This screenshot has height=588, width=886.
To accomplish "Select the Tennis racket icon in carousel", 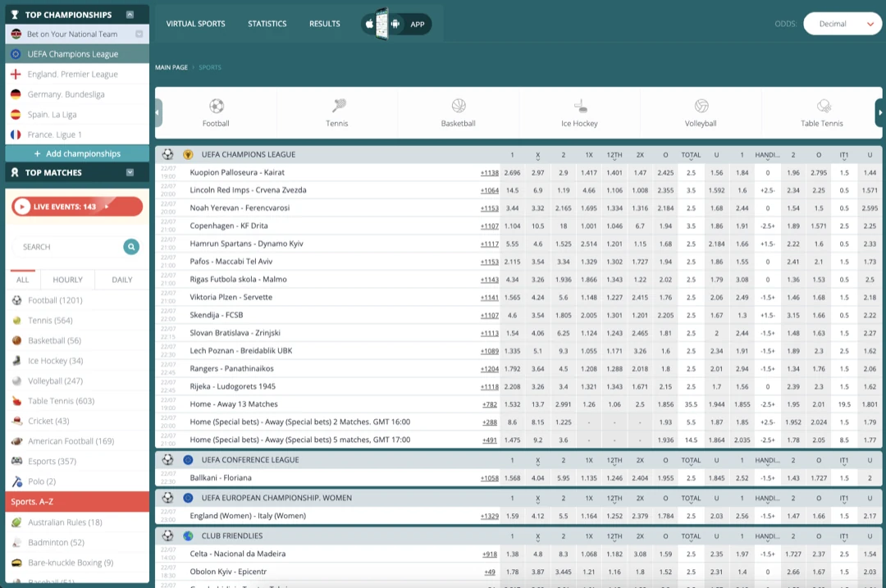I will coord(339,105).
